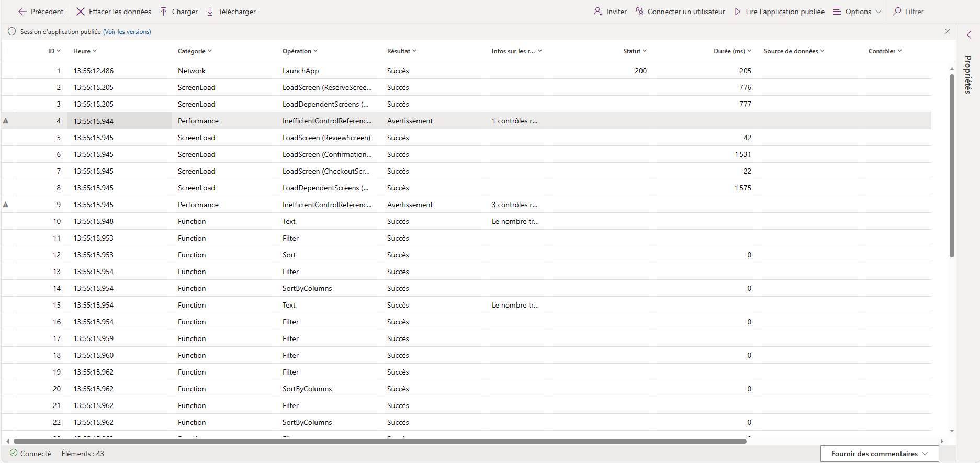980x463 pixels.
Task: Click time 13:55:15.948
Action: coord(94,221)
